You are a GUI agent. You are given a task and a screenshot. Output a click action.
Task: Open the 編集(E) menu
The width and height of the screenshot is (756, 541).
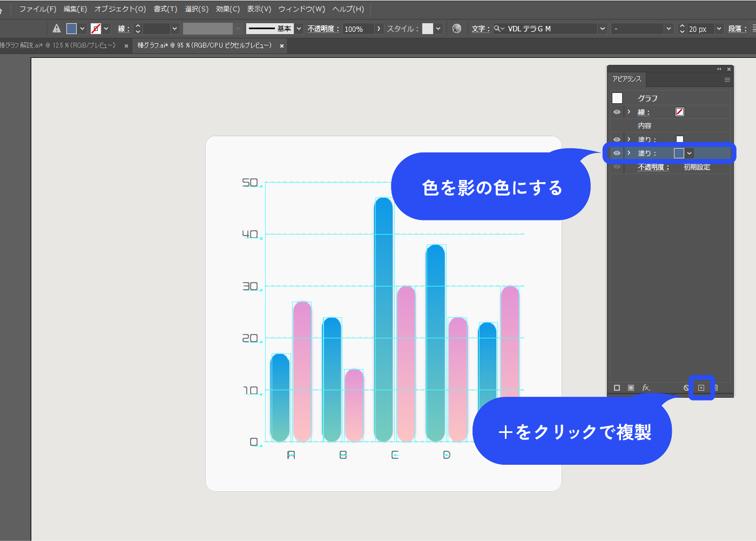coord(75,9)
